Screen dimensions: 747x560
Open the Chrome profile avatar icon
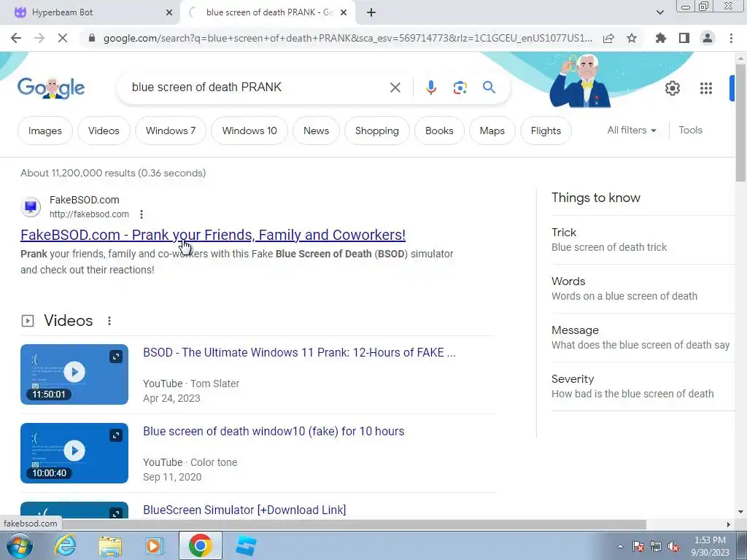708,38
